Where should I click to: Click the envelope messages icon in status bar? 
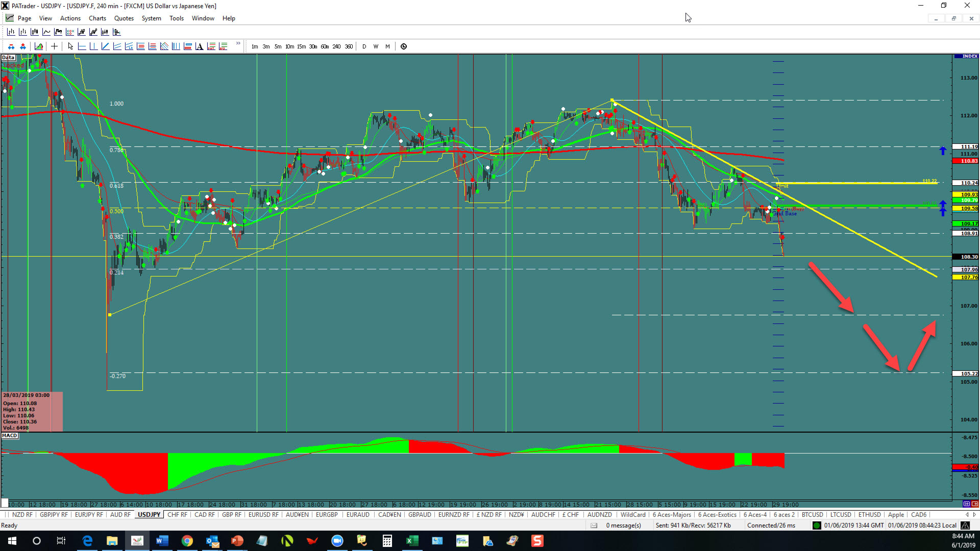coord(594,525)
